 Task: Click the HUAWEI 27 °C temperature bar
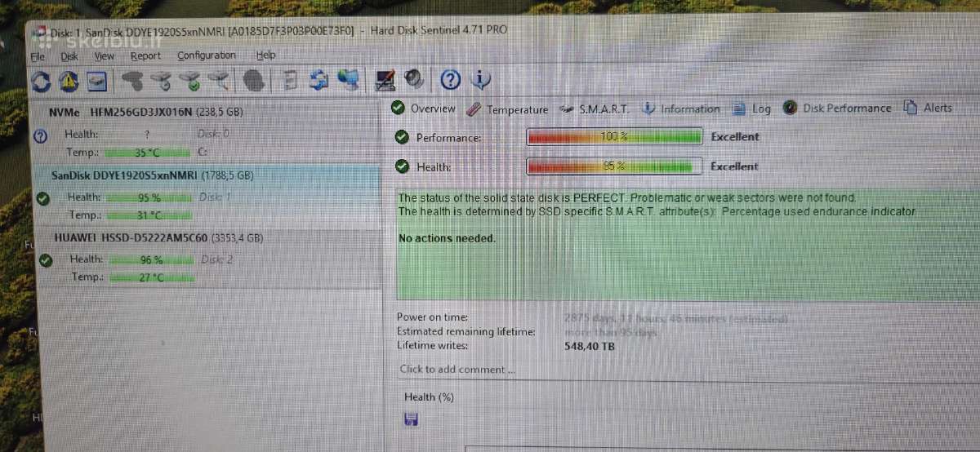pos(151,277)
